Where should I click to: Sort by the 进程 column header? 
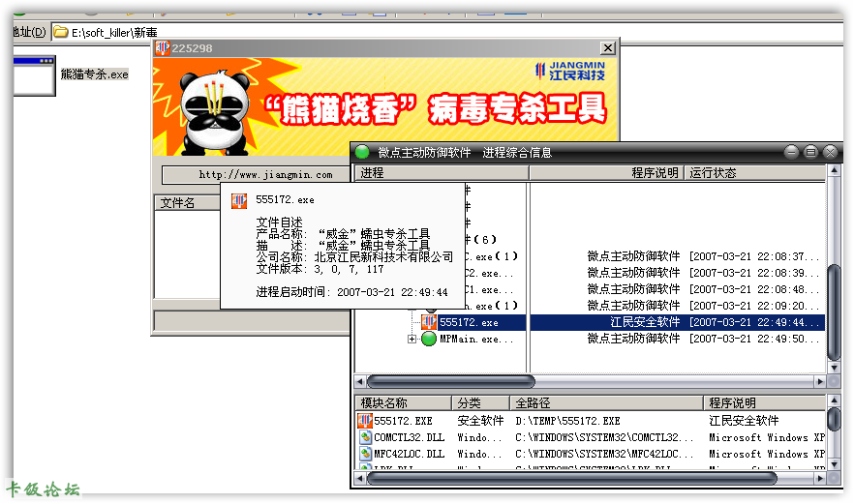[442, 173]
